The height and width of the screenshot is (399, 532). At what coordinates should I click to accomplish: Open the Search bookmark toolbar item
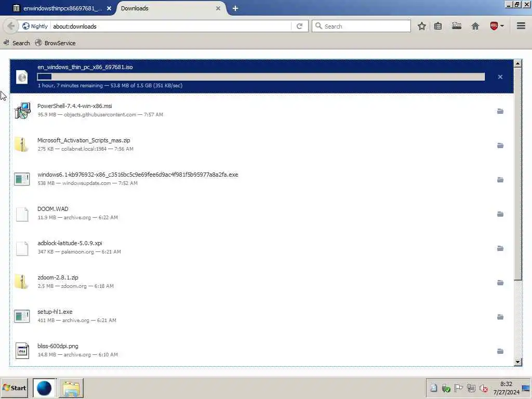tap(17, 43)
